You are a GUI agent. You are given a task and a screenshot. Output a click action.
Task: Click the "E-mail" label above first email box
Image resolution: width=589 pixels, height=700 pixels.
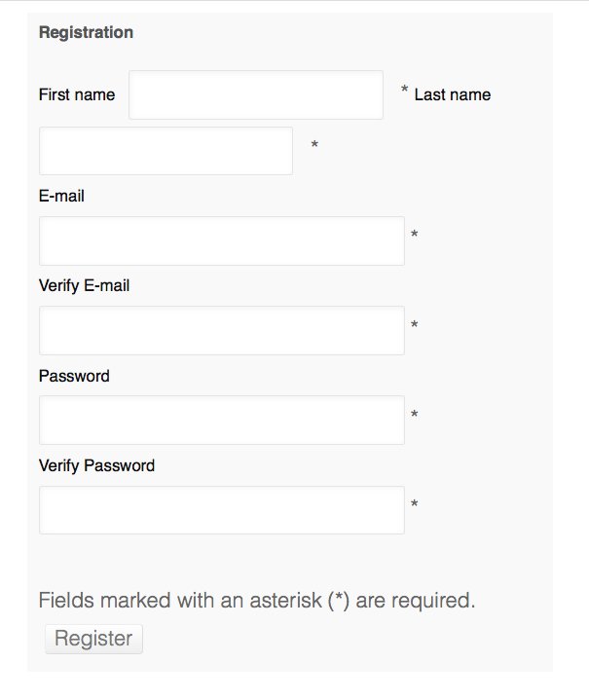[x=61, y=196]
